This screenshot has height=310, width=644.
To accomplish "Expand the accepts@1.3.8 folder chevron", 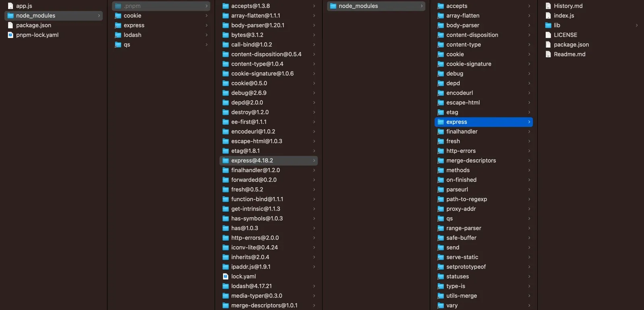I will coord(314,6).
